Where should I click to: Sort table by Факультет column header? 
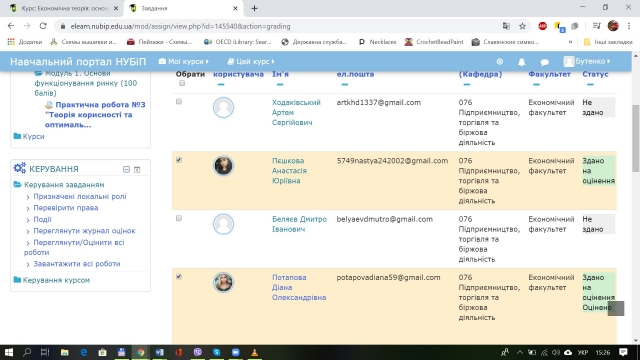pyautogui.click(x=549, y=74)
